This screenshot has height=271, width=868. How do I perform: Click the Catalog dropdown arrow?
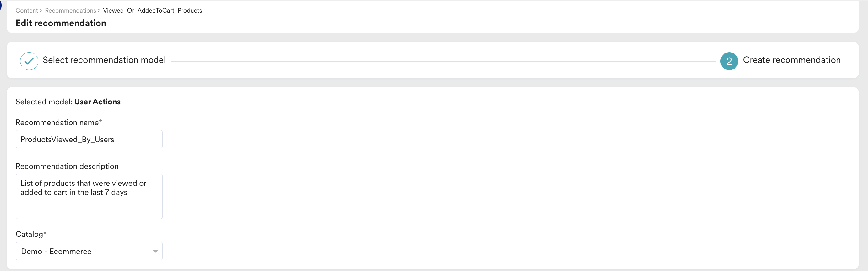(155, 251)
